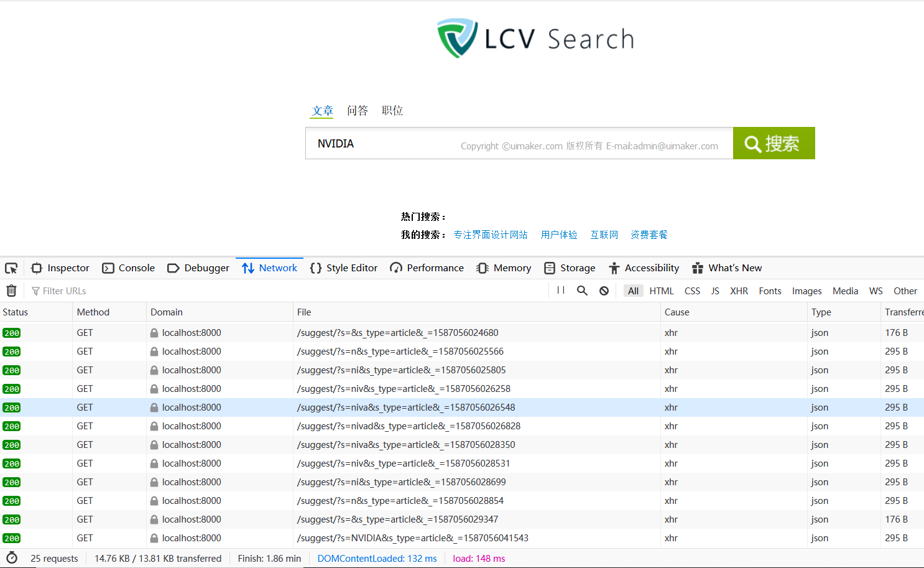Screen dimensions: 924x568
Task: Select the 文章 search category
Action: pyautogui.click(x=322, y=111)
